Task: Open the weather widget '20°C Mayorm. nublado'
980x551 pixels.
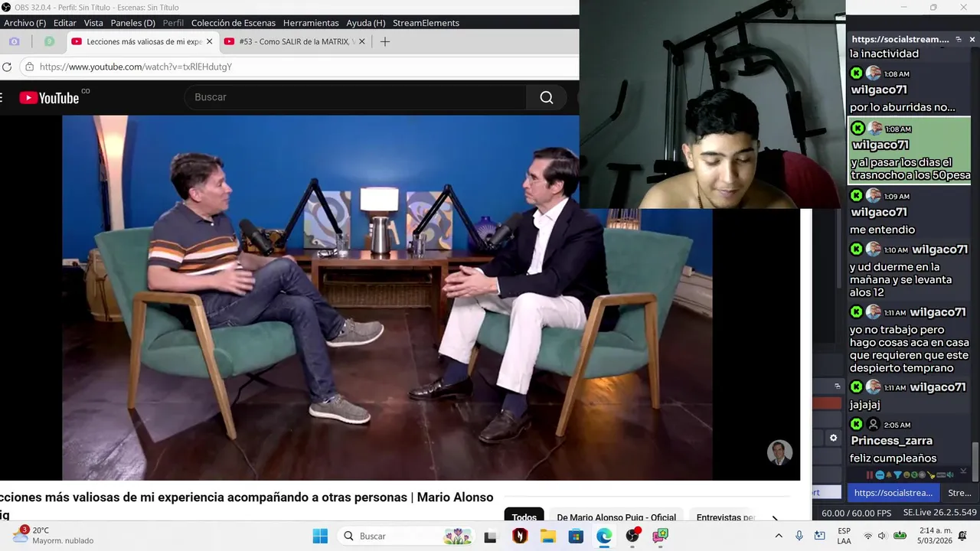Action: (54, 535)
